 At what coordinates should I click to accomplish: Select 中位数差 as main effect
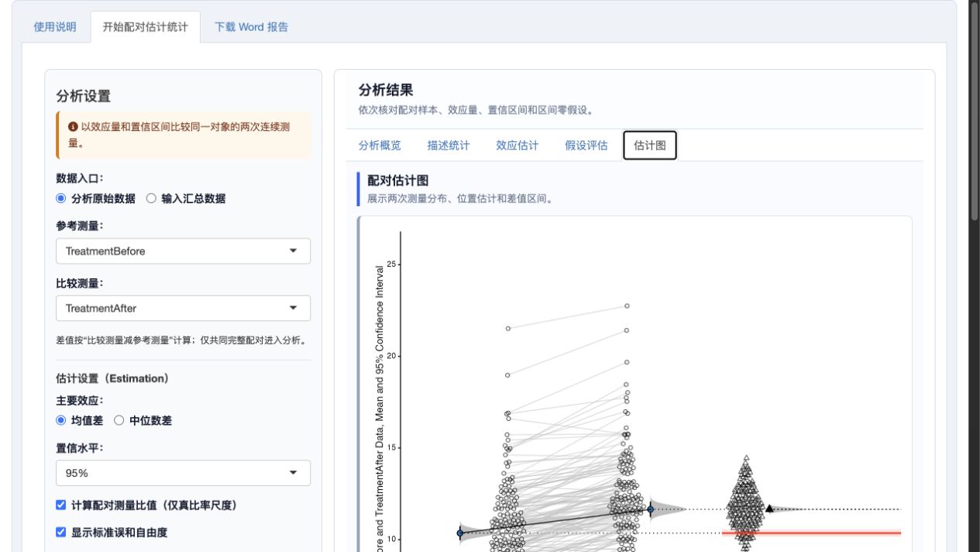click(x=119, y=420)
